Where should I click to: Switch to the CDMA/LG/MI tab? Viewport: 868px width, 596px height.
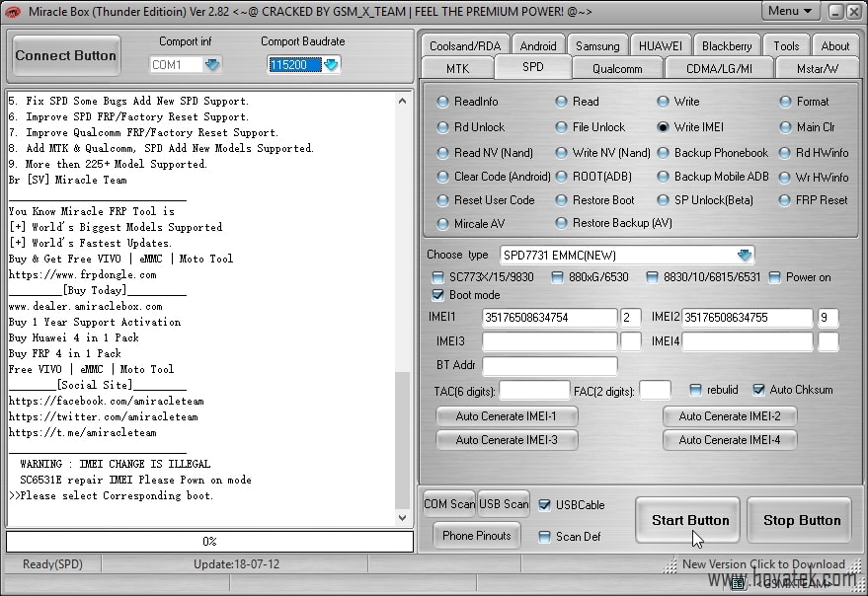(x=719, y=69)
